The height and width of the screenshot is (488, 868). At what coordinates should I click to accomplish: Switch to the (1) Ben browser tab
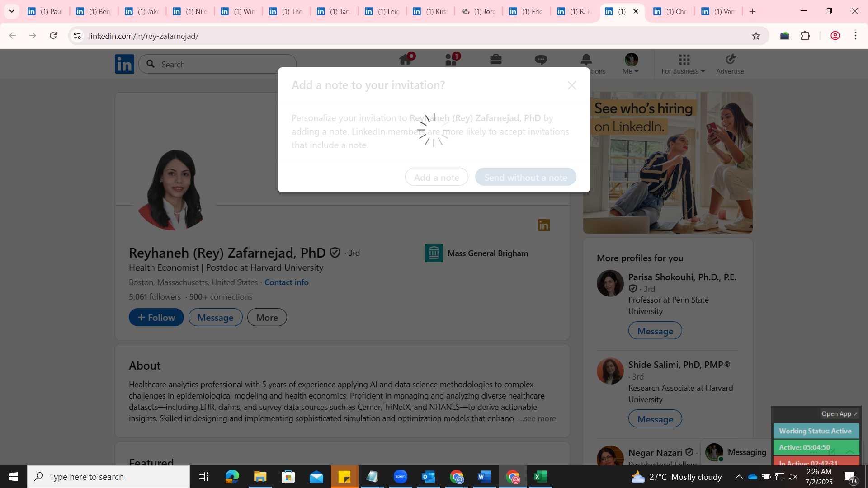[x=94, y=11]
